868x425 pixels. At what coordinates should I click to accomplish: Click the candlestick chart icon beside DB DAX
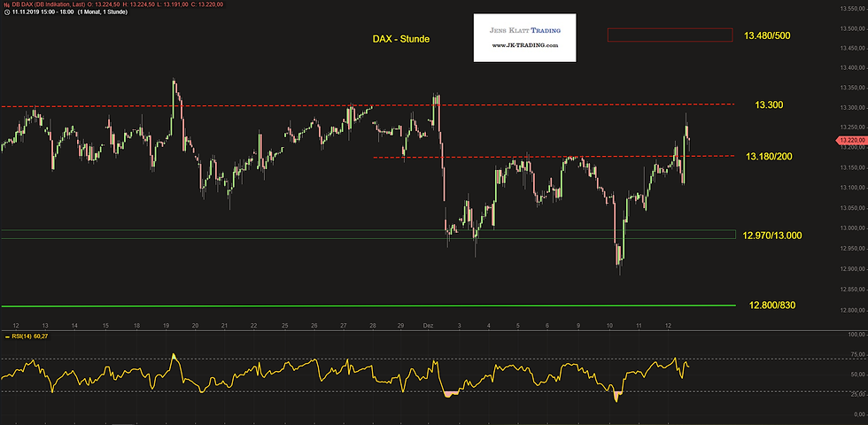pyautogui.click(x=6, y=4)
